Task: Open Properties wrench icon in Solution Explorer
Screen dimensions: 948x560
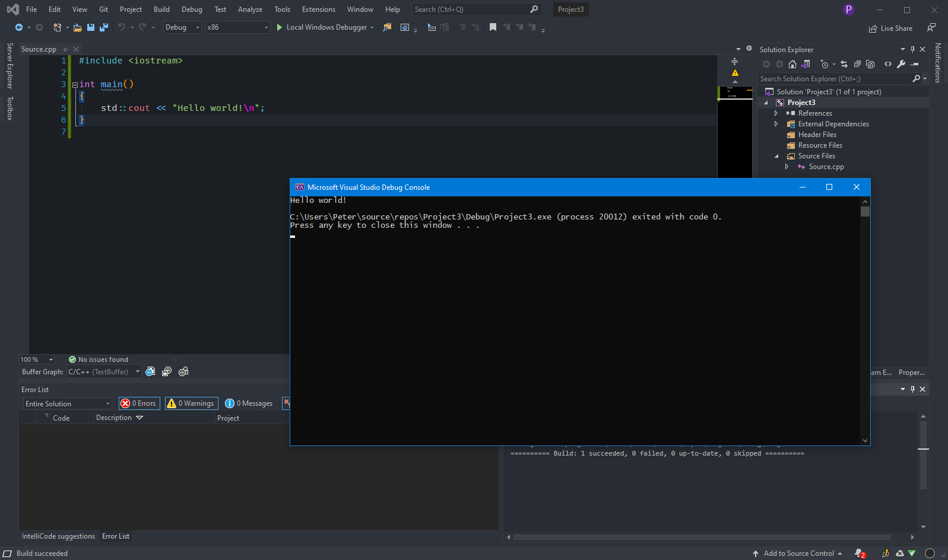Action: 901,64
